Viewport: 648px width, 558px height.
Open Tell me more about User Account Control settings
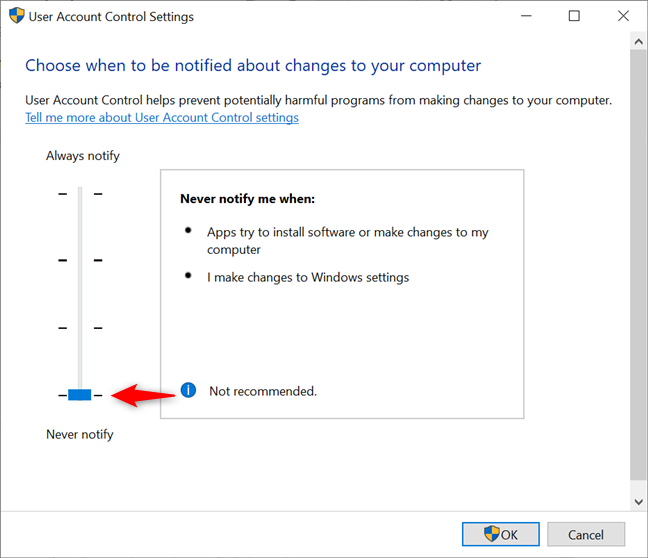[162, 117]
